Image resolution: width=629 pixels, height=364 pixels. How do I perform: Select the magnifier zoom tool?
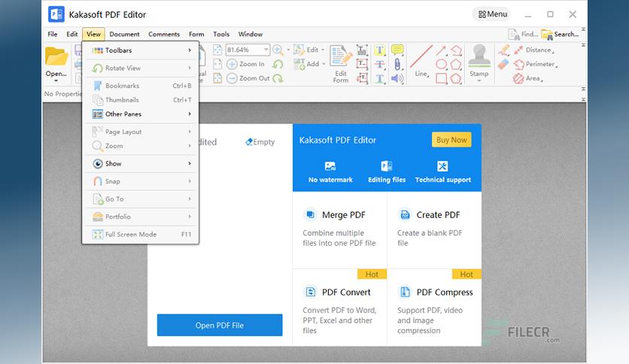pos(278,50)
